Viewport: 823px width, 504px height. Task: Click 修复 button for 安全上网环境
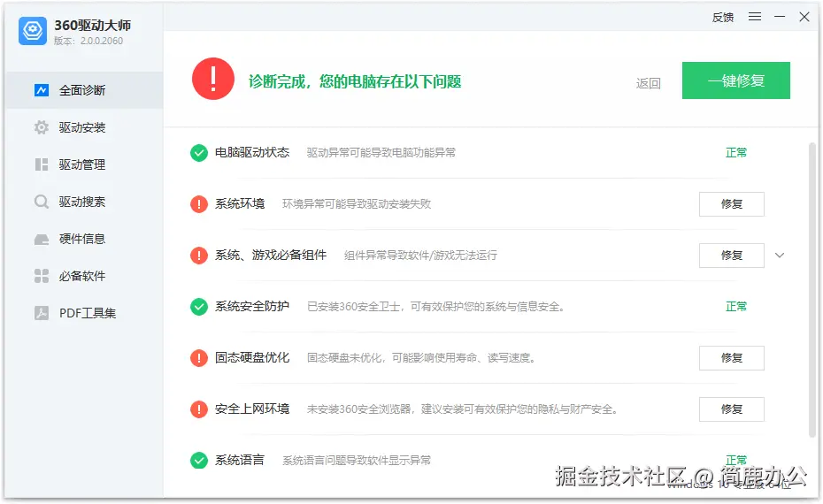(732, 409)
